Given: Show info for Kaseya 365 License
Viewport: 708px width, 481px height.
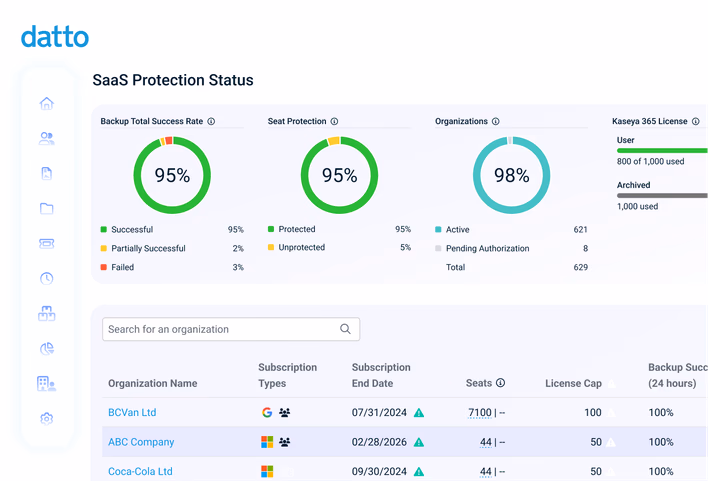Looking at the screenshot, I should point(696,121).
